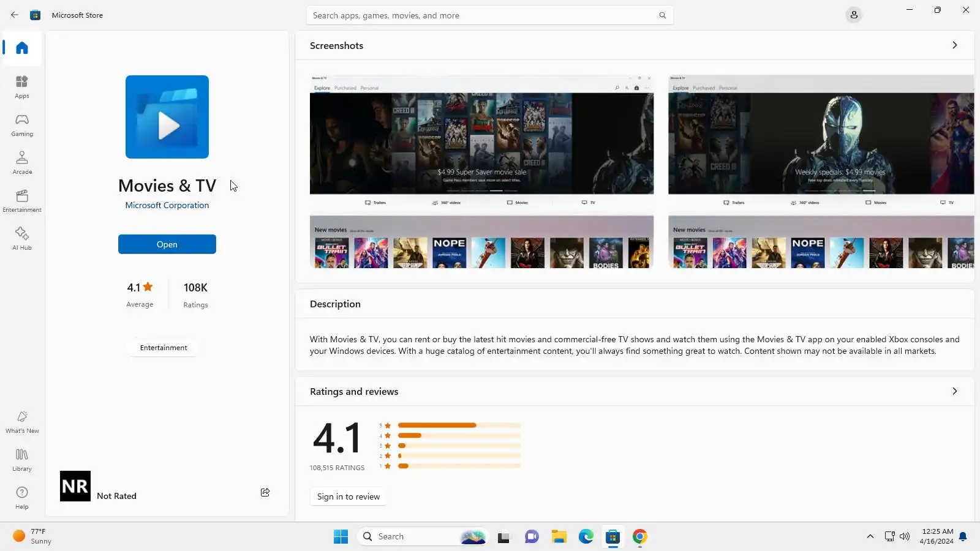Open Task View on taskbar
Image resolution: width=980 pixels, height=551 pixels.
point(503,536)
